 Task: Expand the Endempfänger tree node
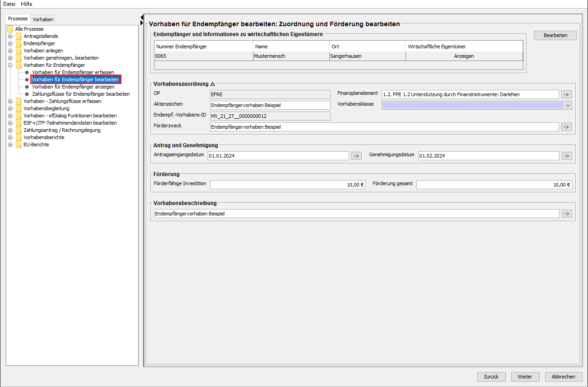point(10,43)
